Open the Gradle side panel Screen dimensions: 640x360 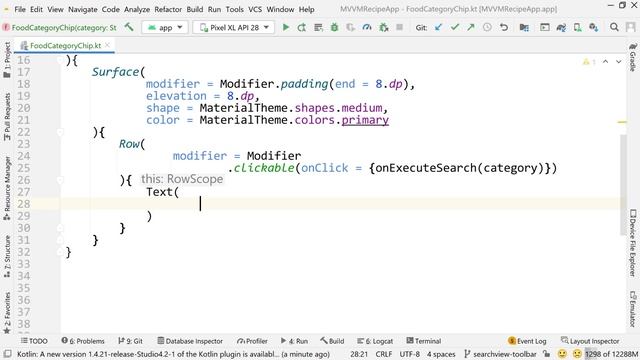coord(633,57)
